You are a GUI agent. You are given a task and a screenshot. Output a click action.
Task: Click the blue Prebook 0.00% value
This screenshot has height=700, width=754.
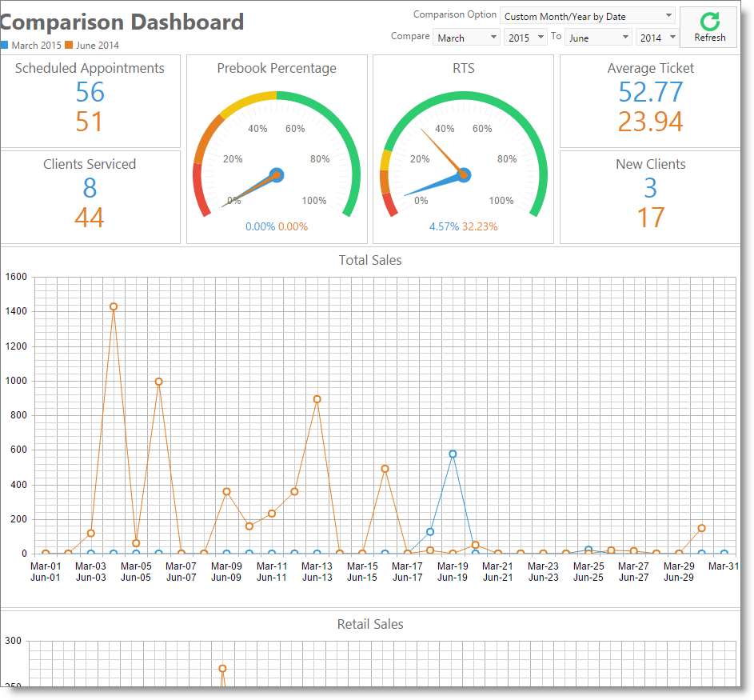(260, 226)
